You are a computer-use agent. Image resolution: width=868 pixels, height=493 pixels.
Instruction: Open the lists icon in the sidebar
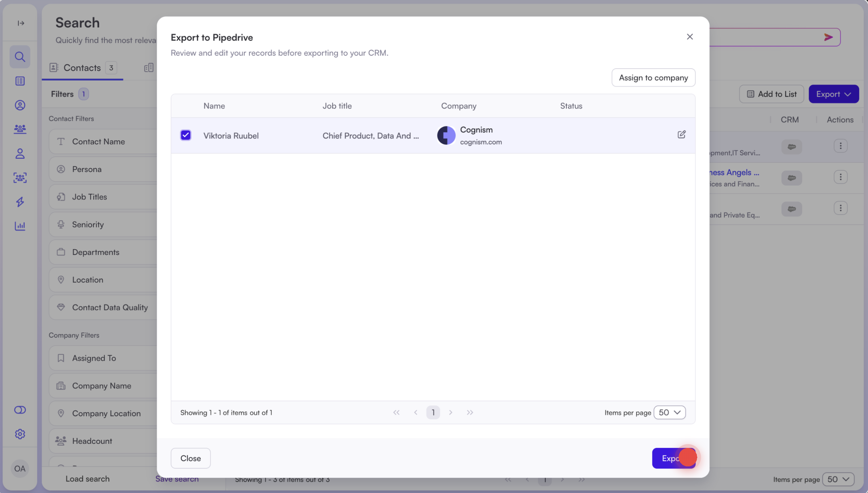pos(20,81)
